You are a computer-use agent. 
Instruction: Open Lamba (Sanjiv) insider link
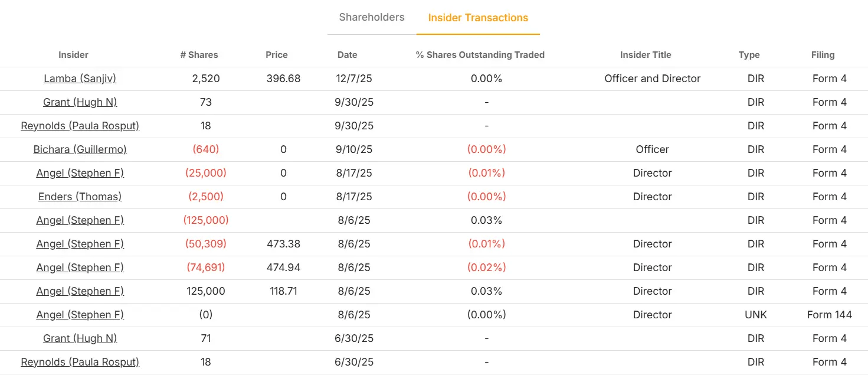click(80, 79)
